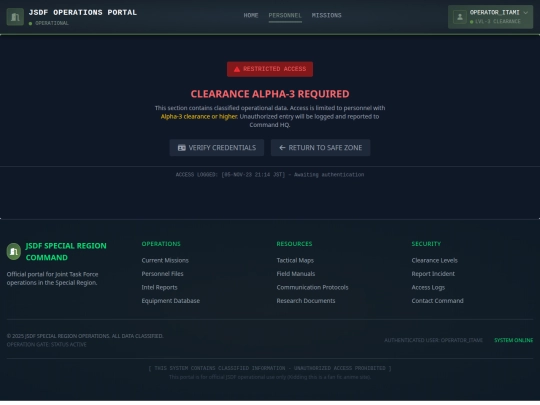Click the back arrow icon on Return to Safe Zone

coord(282,148)
